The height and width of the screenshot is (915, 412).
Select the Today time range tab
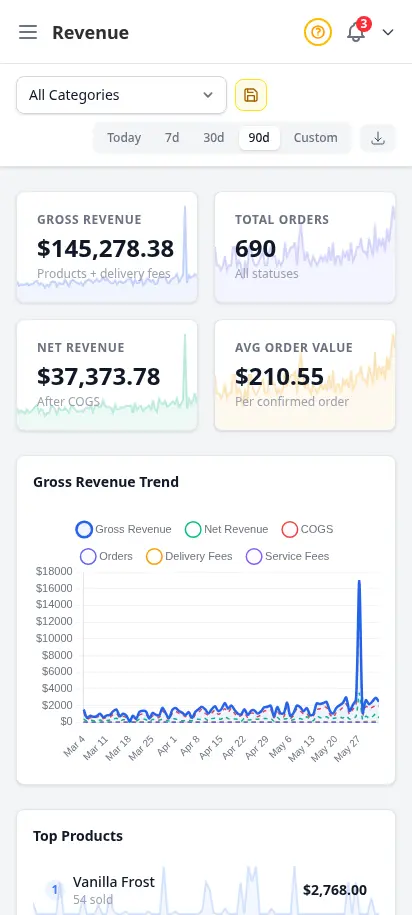(124, 138)
